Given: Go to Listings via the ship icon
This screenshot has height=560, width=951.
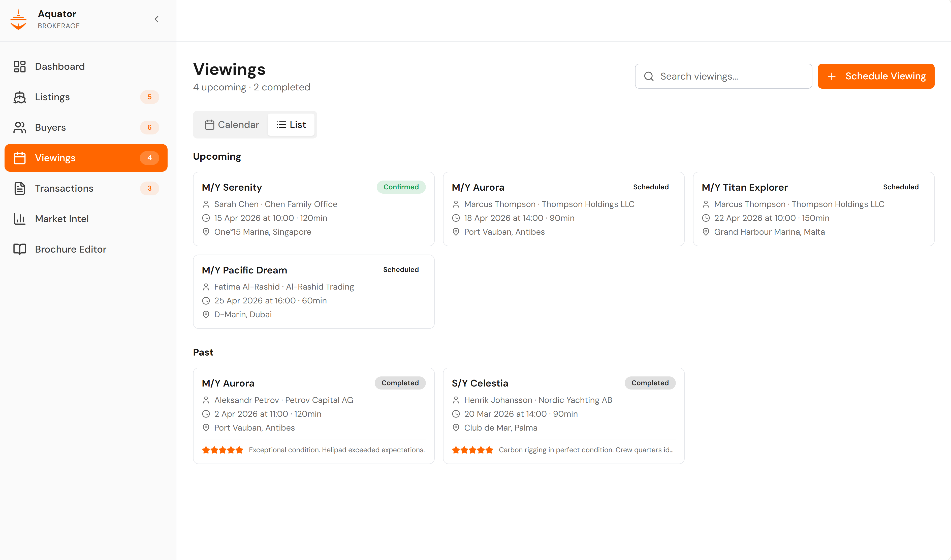Looking at the screenshot, I should (20, 97).
